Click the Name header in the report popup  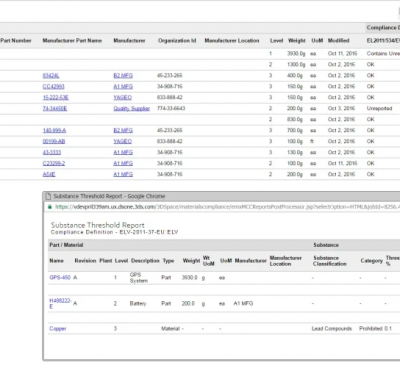tap(56, 261)
